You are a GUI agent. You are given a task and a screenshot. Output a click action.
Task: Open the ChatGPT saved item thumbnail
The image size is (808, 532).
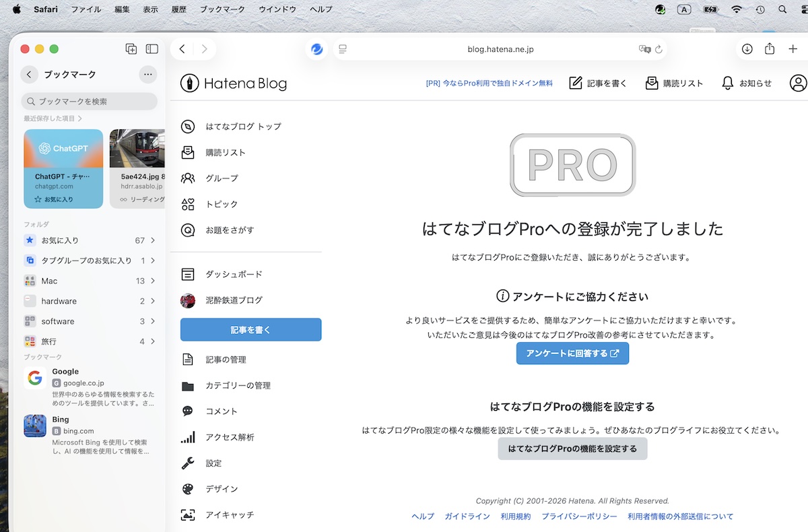[63, 169]
